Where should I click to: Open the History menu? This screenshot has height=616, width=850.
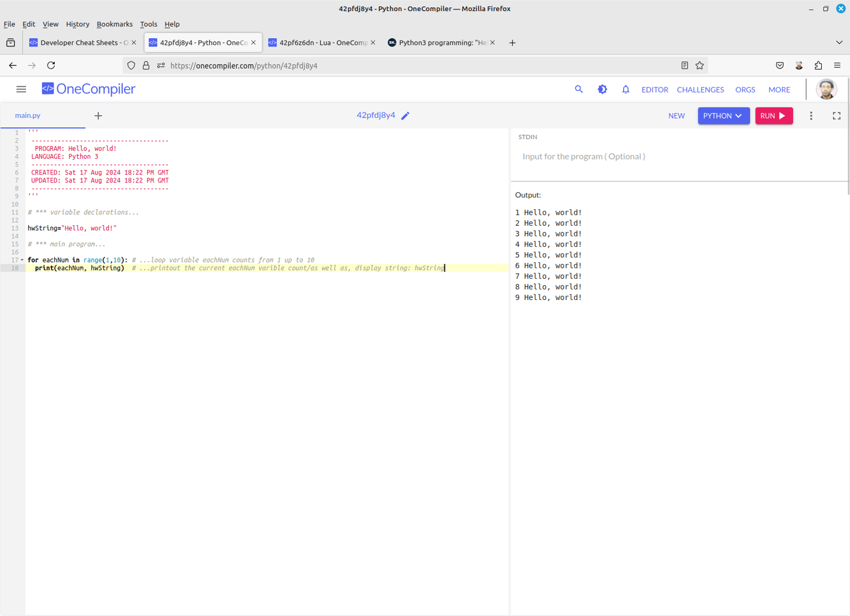[77, 24]
